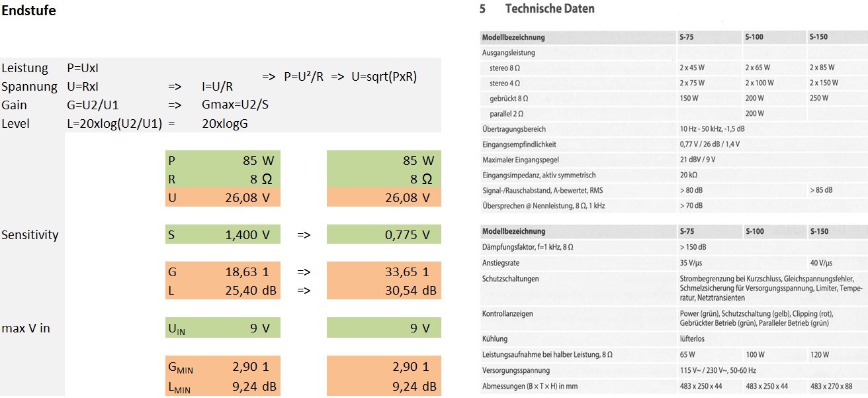Click the Endstufe heading

(x=28, y=11)
